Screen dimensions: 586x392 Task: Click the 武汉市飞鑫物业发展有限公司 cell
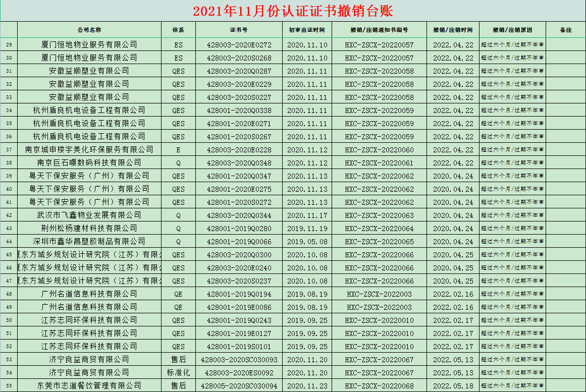[x=89, y=215]
